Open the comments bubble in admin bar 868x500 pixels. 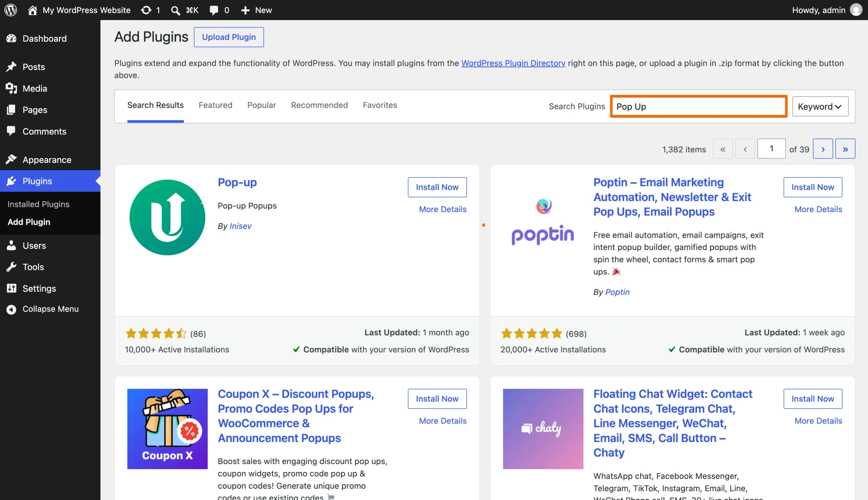(219, 10)
